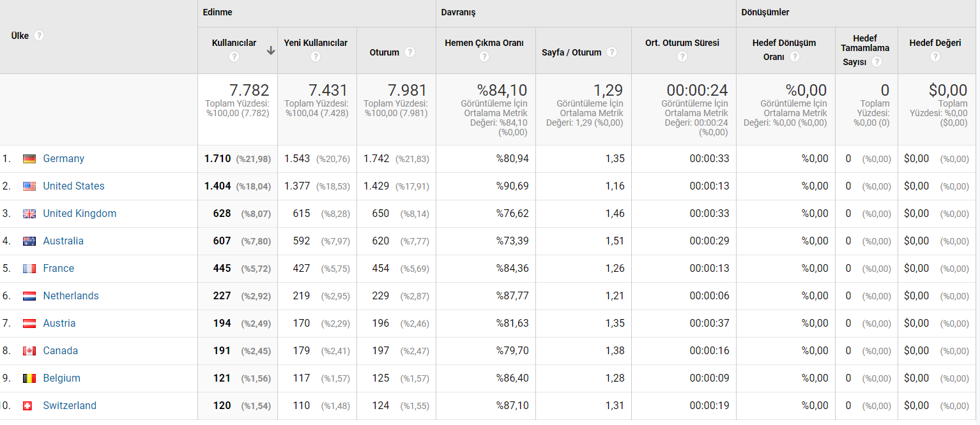Open the Netherlands country link
This screenshot has width=980, height=425.
[71, 295]
